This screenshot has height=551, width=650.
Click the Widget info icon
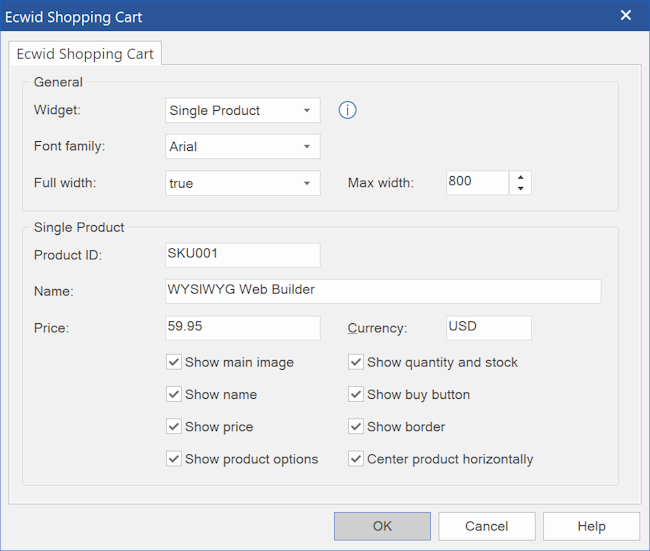[x=347, y=110]
